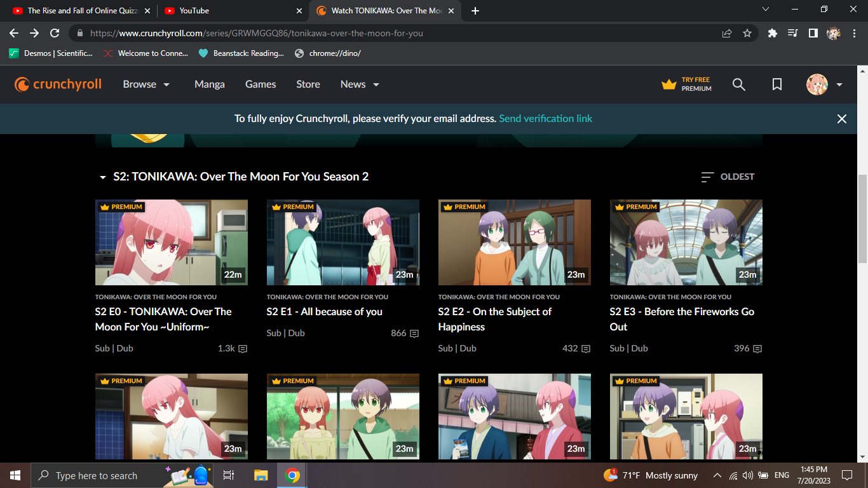Image resolution: width=868 pixels, height=488 pixels.
Task: Open chrome://dino/ bookmark
Action: (328, 53)
